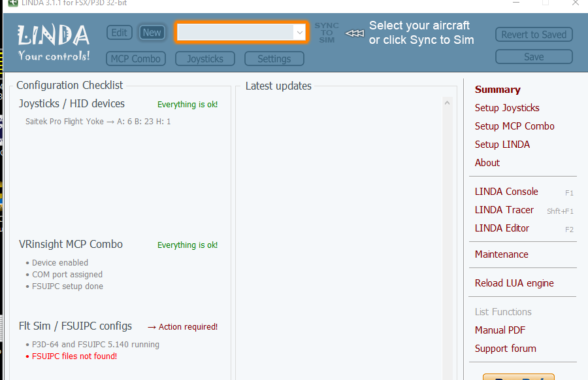
Task: Click inside the aircraft selection field
Action: [x=235, y=32]
